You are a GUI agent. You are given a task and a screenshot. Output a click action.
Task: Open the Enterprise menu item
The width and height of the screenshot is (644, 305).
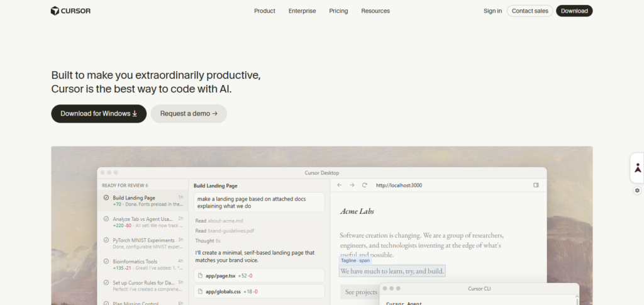pyautogui.click(x=302, y=11)
